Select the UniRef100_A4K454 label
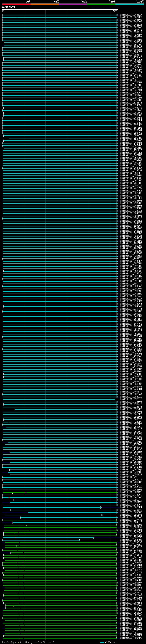The width and height of the screenshot is (146, 644). click(131, 552)
